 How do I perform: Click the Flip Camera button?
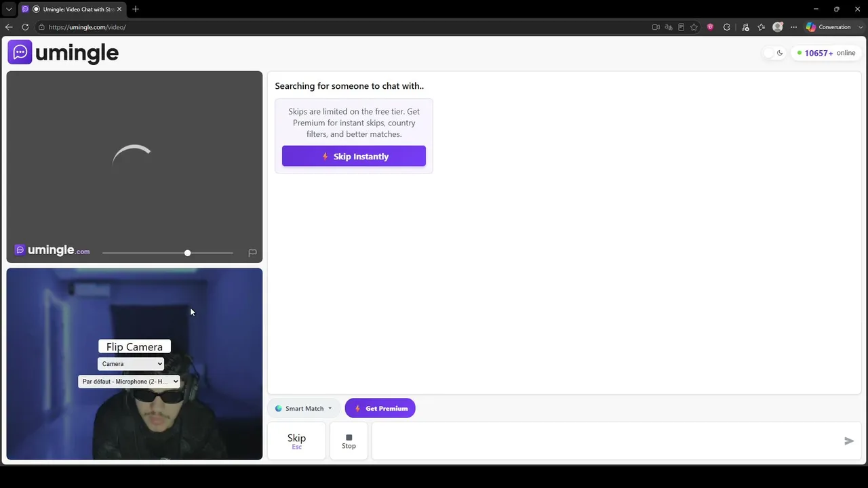pyautogui.click(x=134, y=346)
